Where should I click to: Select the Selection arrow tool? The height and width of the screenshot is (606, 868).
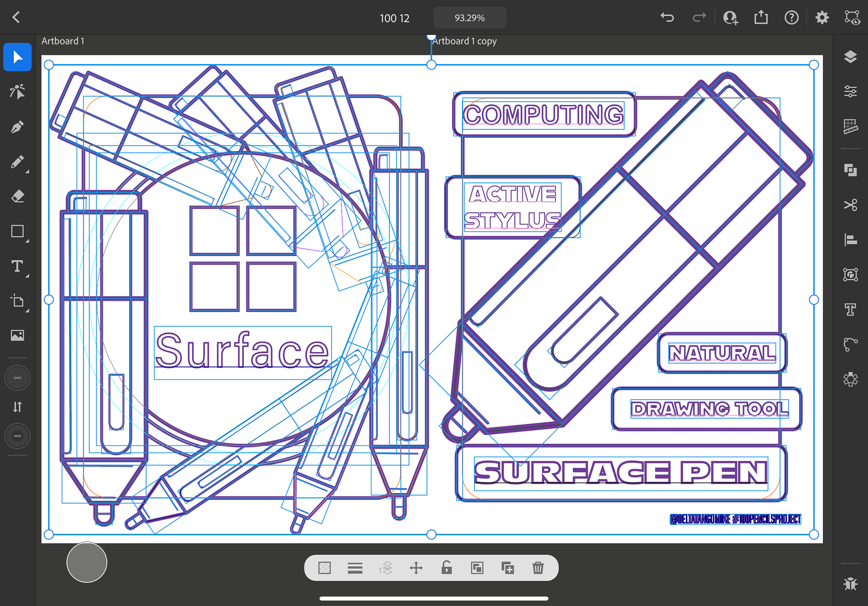pos(17,57)
